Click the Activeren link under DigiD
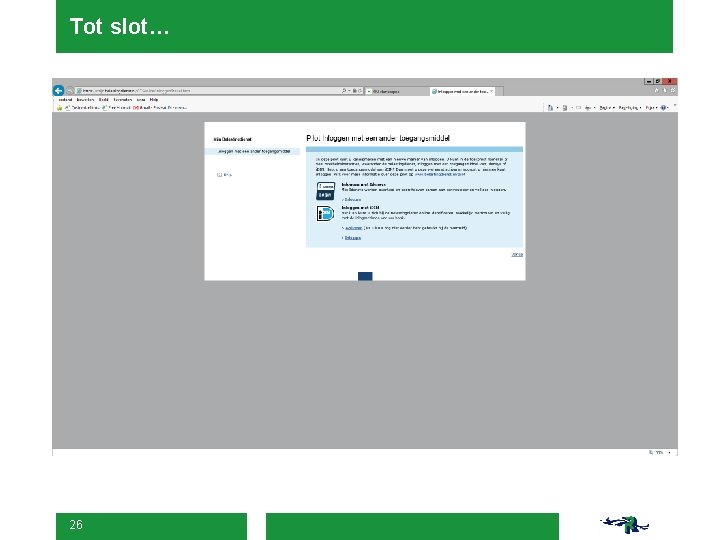Image resolution: width=720 pixels, height=540 pixels. point(354,228)
